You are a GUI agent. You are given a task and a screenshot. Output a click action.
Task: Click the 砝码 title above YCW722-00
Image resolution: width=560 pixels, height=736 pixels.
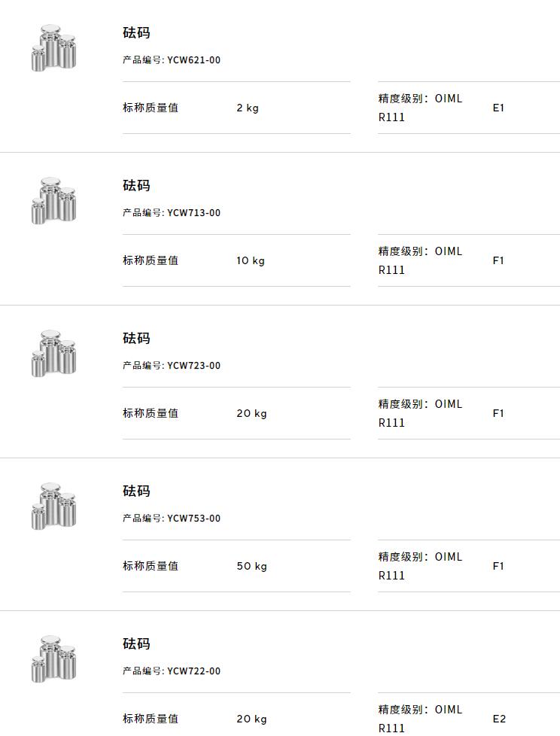click(x=136, y=644)
